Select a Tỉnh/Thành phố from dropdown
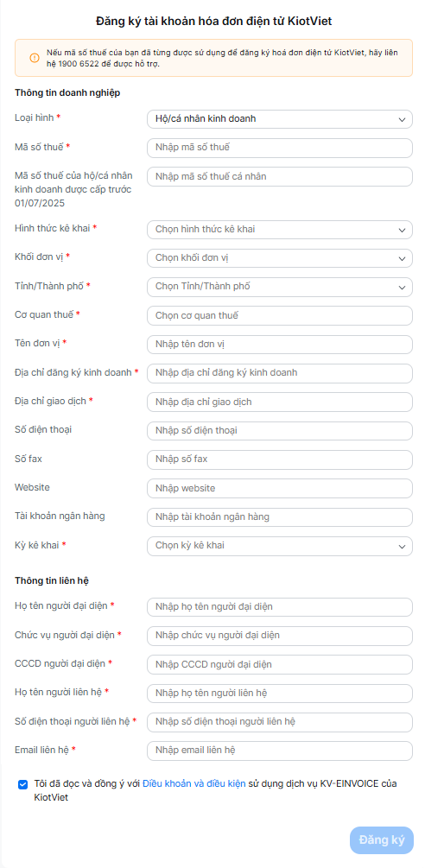The width and height of the screenshot is (425, 868). (280, 287)
